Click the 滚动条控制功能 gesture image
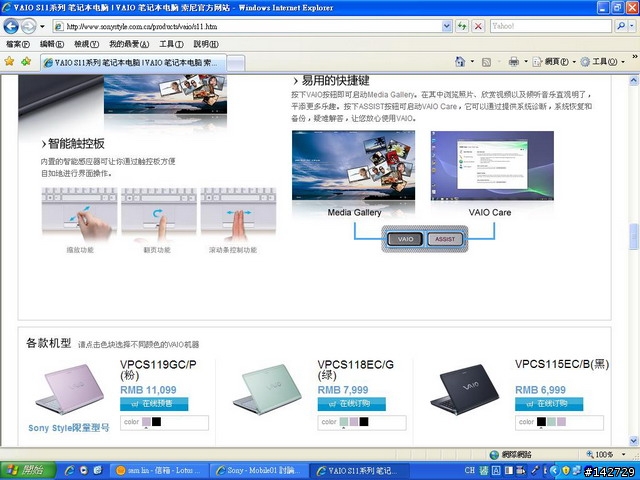 [238, 213]
